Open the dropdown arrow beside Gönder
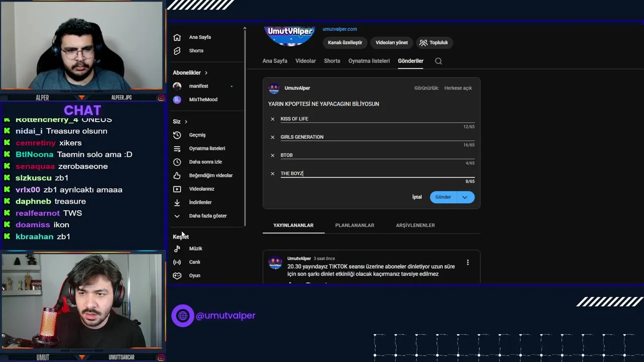The width and height of the screenshot is (644, 362). point(465,197)
